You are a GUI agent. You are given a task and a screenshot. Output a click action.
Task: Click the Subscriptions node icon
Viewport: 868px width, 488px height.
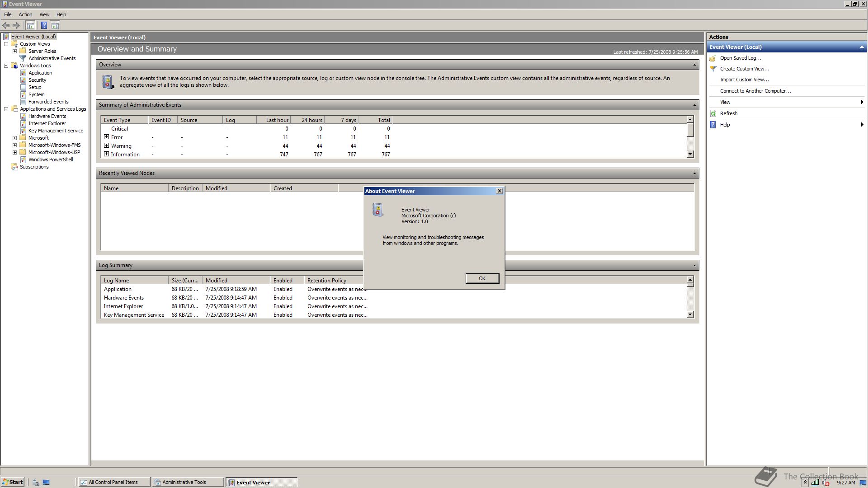[x=14, y=167]
